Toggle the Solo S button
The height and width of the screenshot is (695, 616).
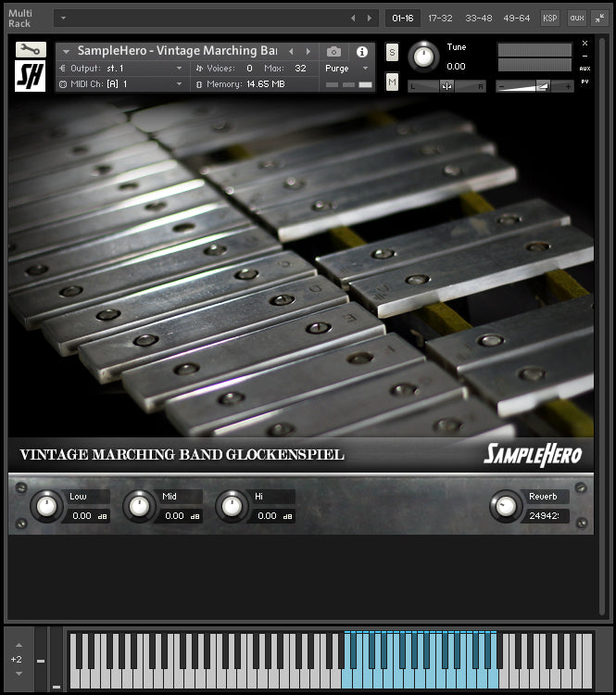[392, 53]
